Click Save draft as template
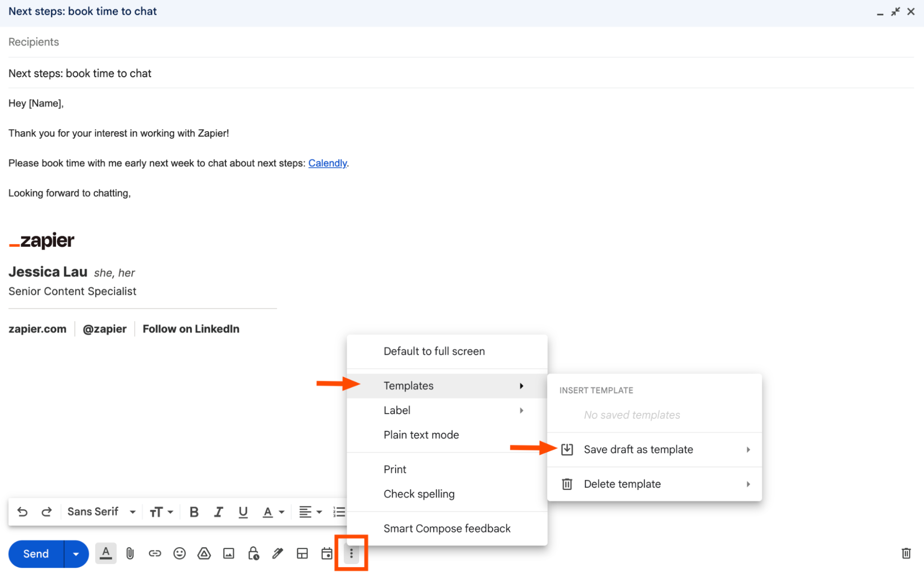Viewport: 924px width, 575px height. point(655,450)
